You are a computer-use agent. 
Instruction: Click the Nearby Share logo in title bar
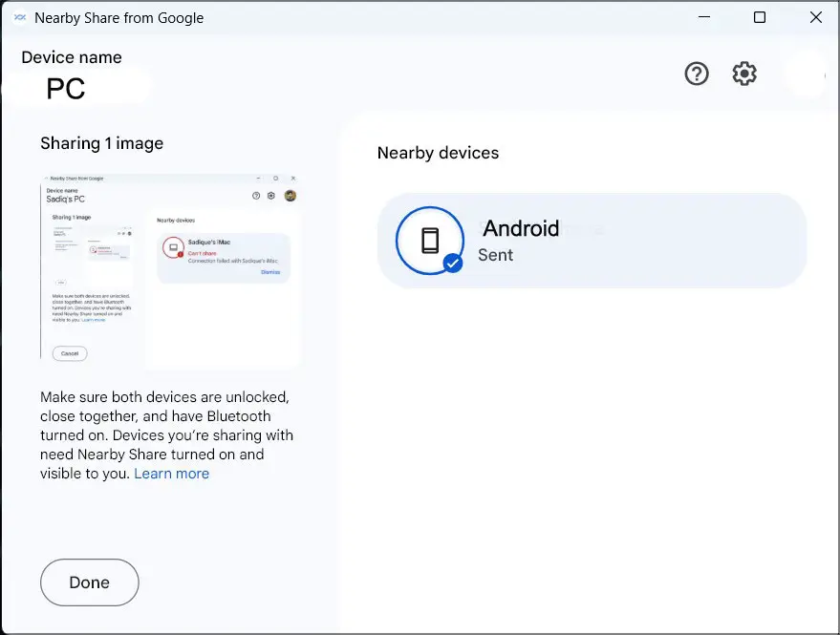20,18
